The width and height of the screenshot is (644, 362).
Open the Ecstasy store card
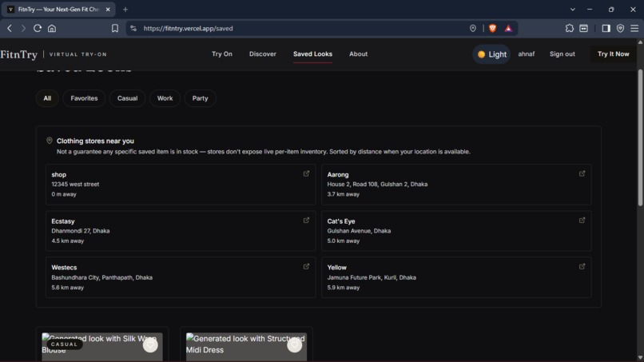point(181,231)
